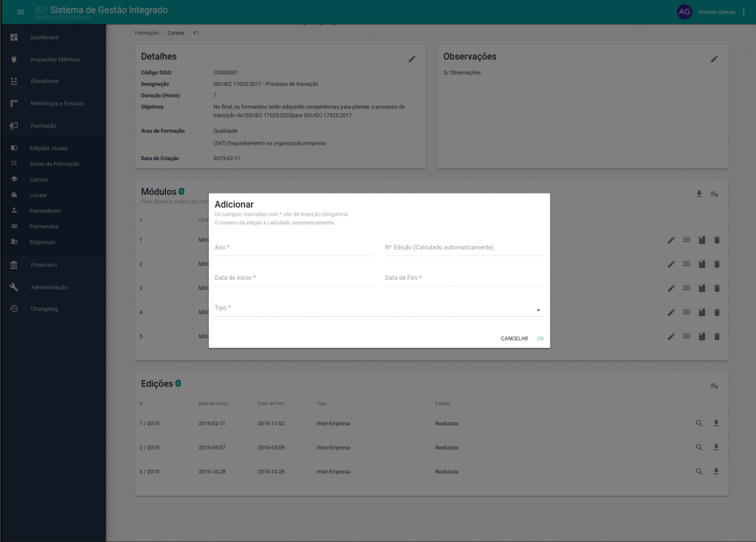Edit the Observações card with pencil icon
Viewport: 756px width, 542px height.
pyautogui.click(x=714, y=59)
